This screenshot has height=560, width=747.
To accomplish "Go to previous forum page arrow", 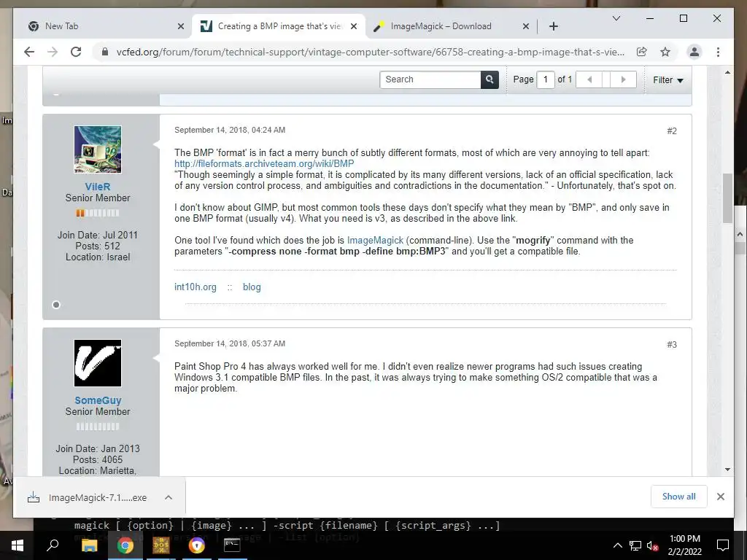I will (x=589, y=79).
